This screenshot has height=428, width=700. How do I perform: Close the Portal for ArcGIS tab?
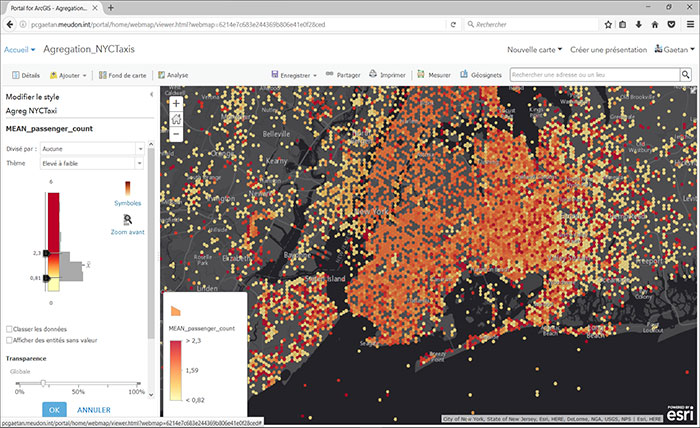click(x=95, y=8)
